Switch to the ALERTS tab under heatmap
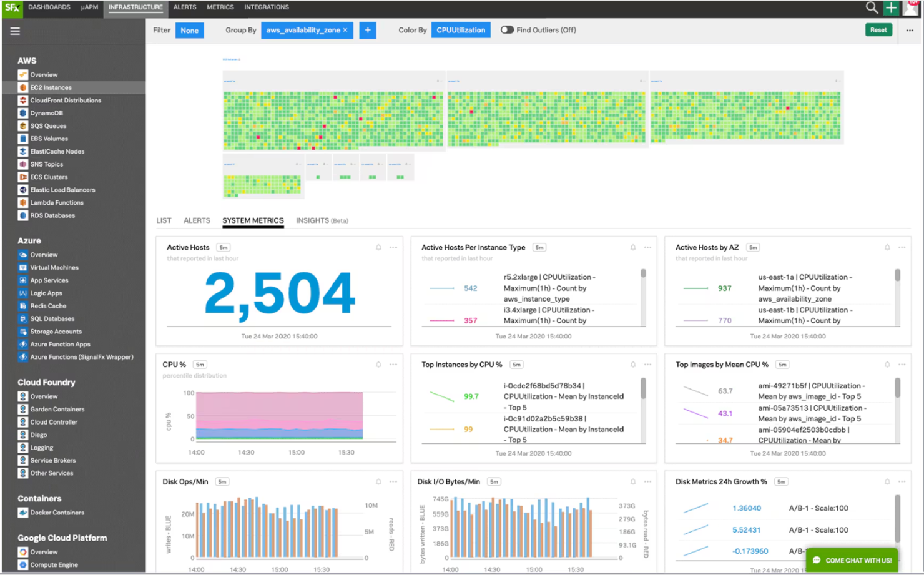Screen dimensions: 924x575 [197, 220]
